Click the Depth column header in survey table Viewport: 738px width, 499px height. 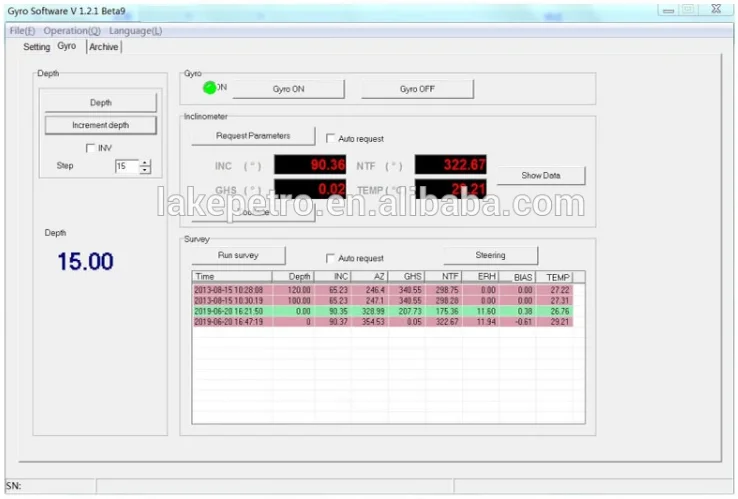pos(293,276)
